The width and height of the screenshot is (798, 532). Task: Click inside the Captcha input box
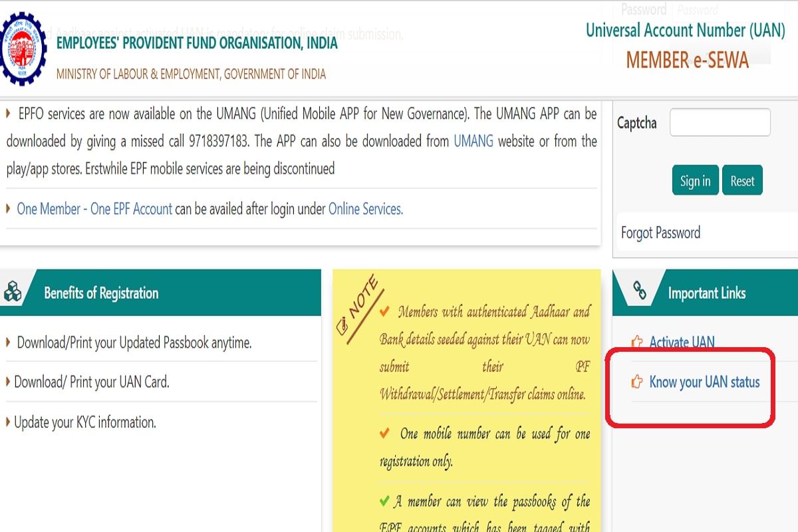click(x=720, y=122)
